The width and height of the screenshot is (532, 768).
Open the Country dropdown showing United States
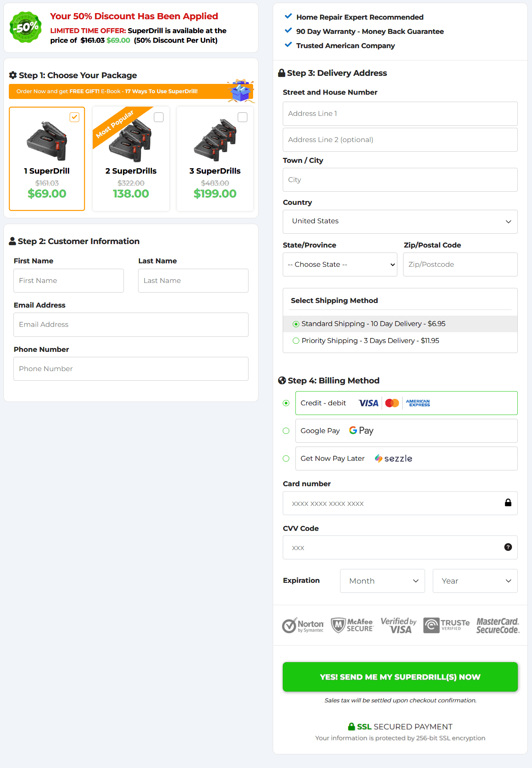pyautogui.click(x=400, y=221)
